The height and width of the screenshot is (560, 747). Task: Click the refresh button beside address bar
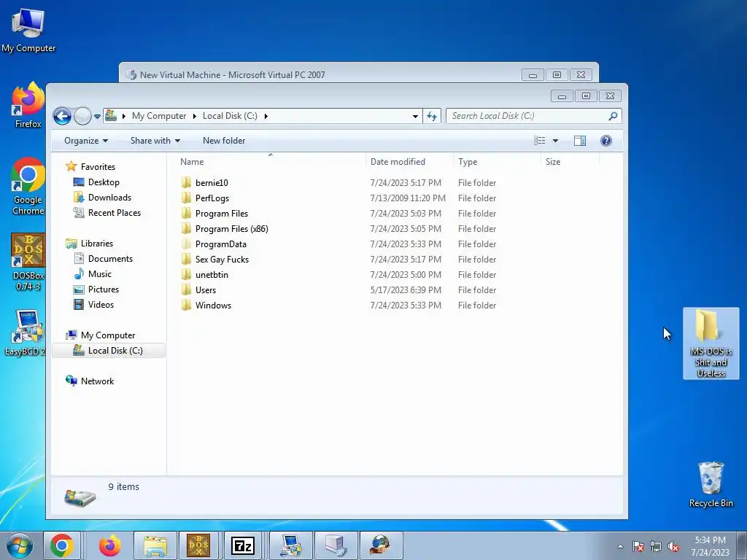click(x=432, y=116)
